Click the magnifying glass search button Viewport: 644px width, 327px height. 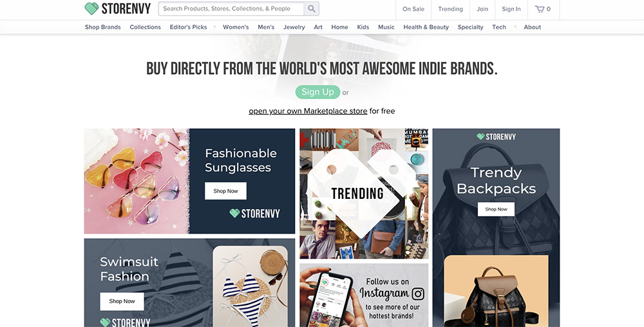[312, 8]
